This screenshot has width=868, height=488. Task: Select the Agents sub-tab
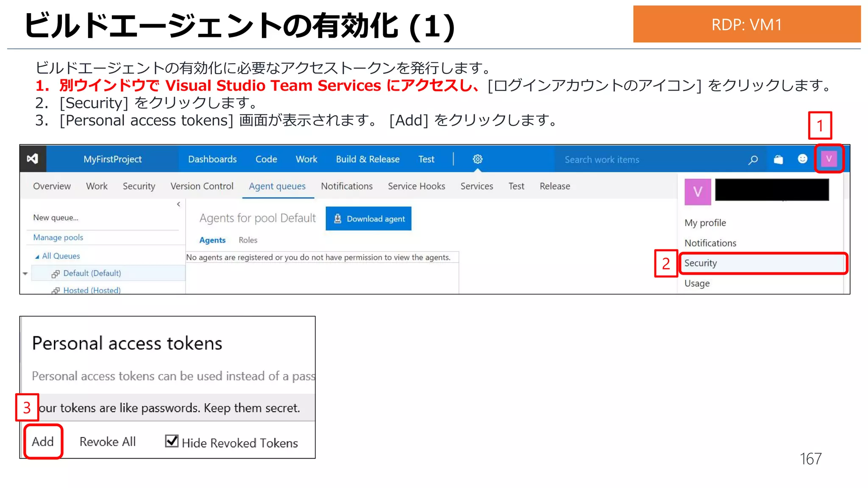[212, 240]
